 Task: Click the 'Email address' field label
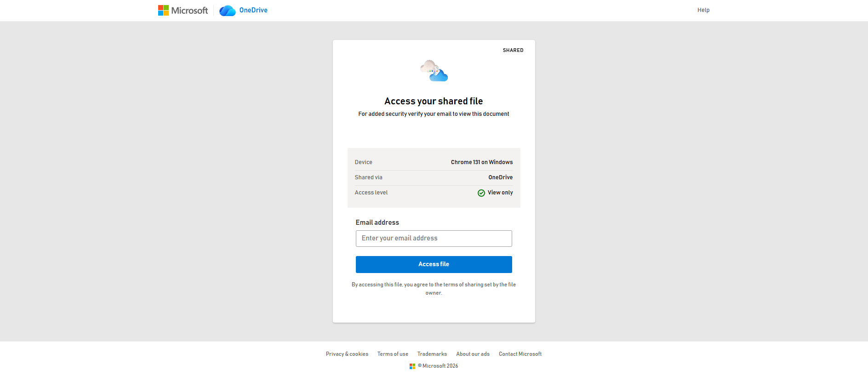377,222
